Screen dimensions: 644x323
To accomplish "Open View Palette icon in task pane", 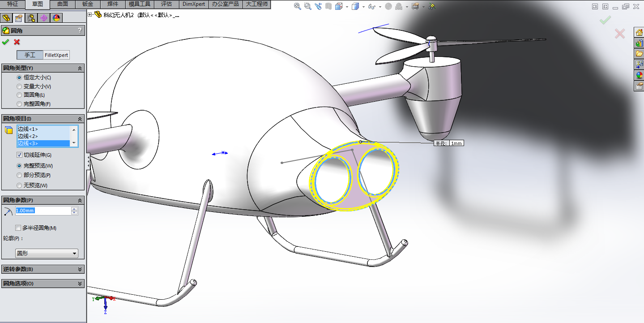I will pyautogui.click(x=639, y=65).
